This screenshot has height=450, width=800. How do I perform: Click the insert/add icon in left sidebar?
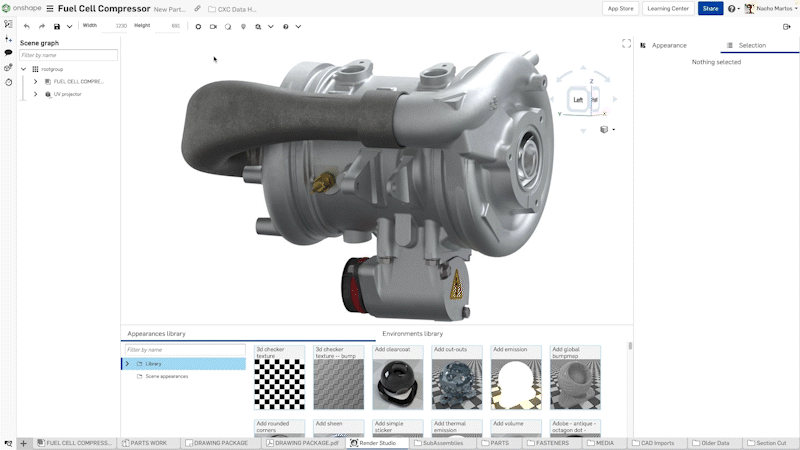point(8,38)
